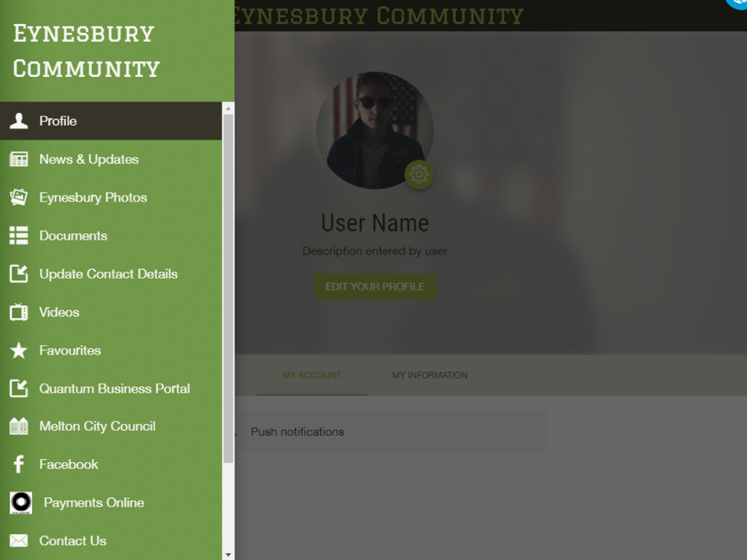Click the sidebar scrollbar down arrow
This screenshot has height=560, width=747.
[x=228, y=555]
